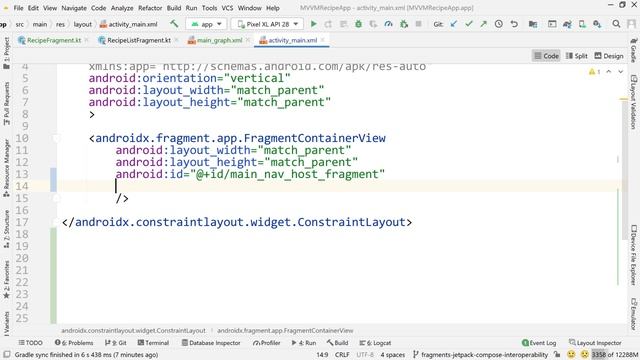The height and width of the screenshot is (360, 640).
Task: Click FragmentContainerView breadcrumb at editor bottom
Action: pos(285,330)
